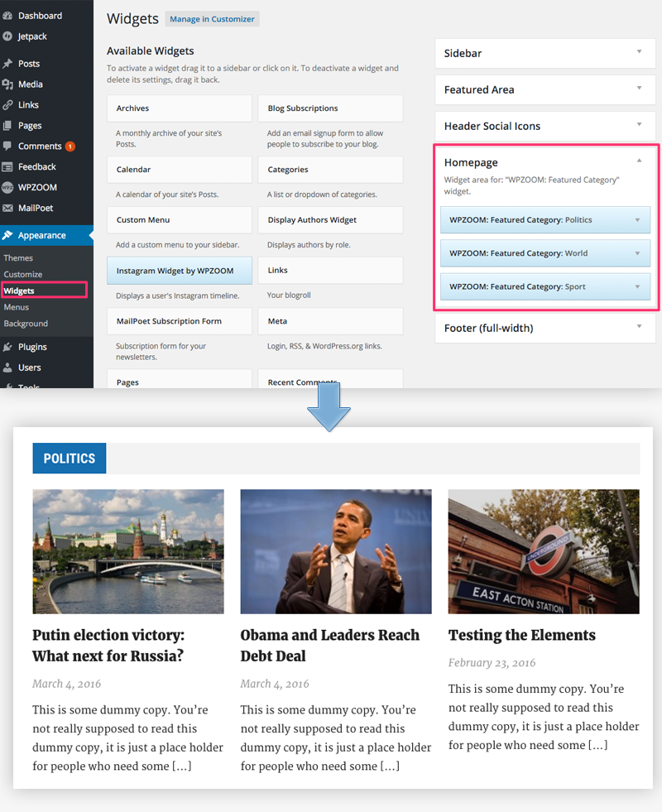662x812 pixels.
Task: Click the Available Widgets heading
Action: 150,50
